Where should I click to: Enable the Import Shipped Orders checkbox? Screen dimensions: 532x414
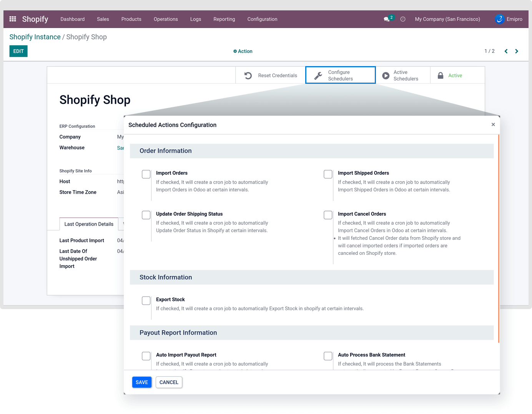coord(328,174)
